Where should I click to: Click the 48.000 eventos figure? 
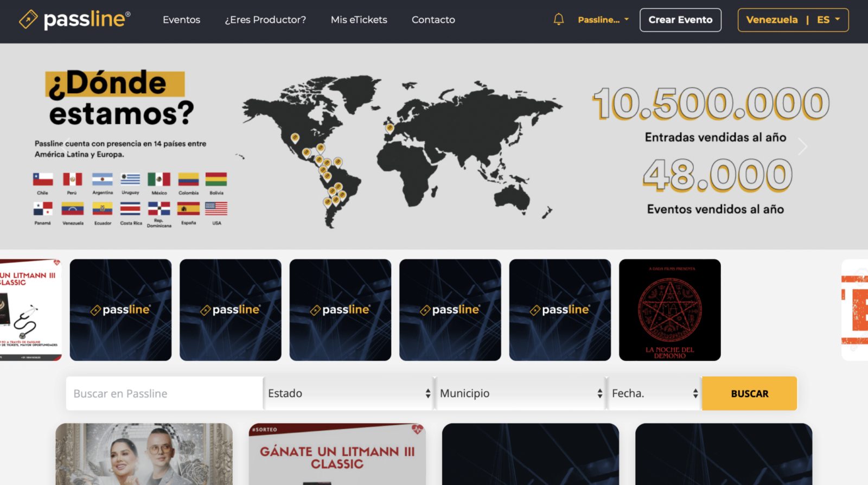coord(717,175)
